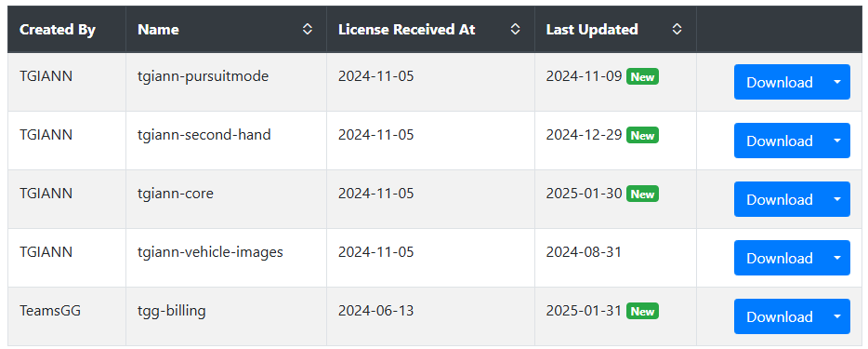This screenshot has width=868, height=349.
Task: Select the tgiann-vehicle-images name cell
Action: (226, 258)
